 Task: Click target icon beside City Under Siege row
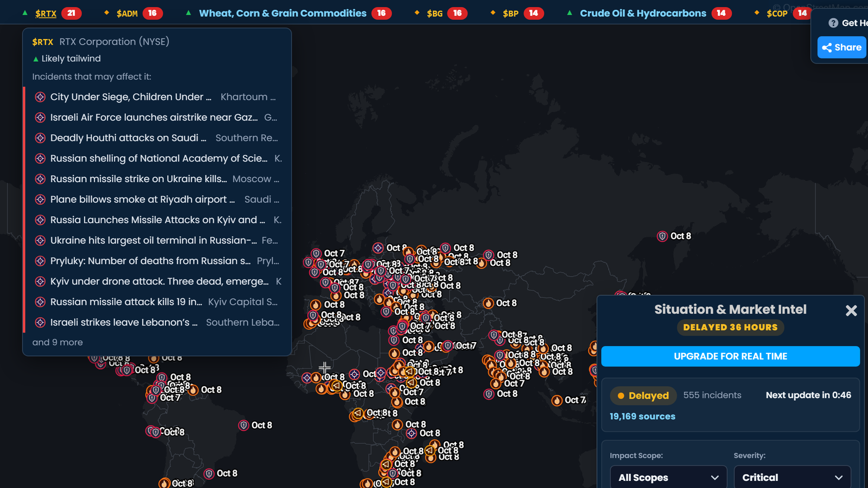tap(40, 97)
